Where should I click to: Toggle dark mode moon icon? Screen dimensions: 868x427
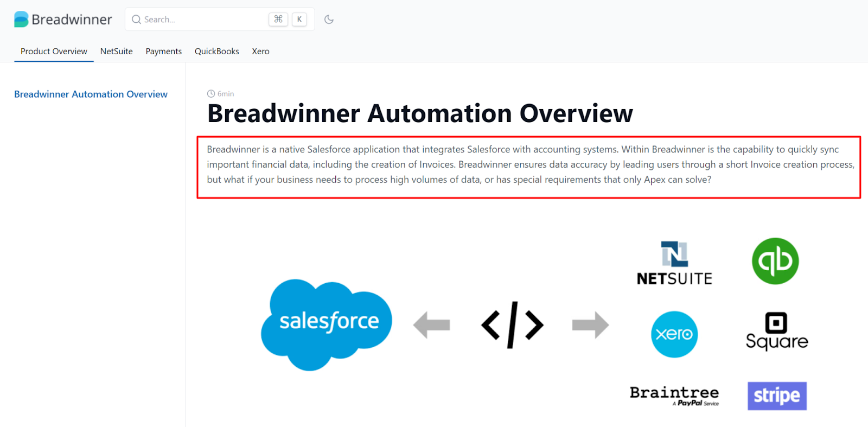coord(329,20)
